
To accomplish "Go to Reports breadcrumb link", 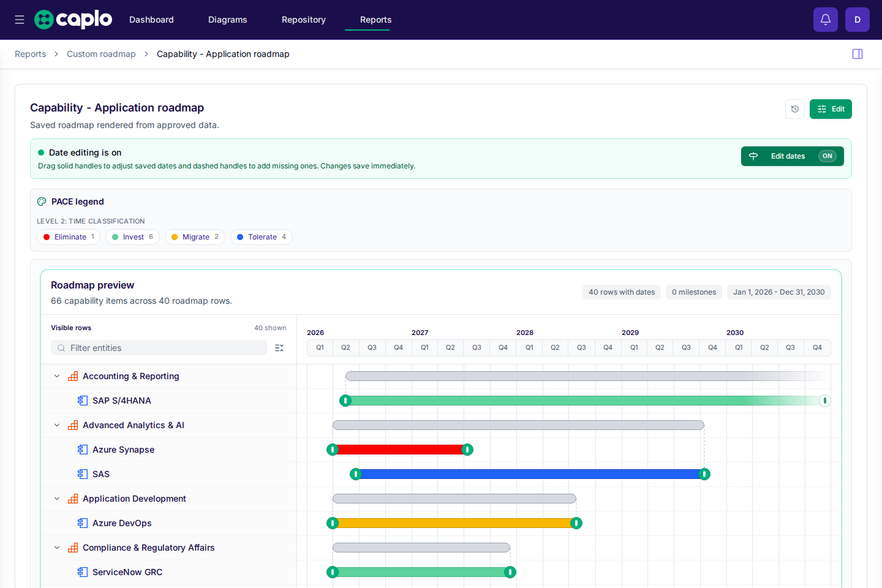I will [x=30, y=54].
